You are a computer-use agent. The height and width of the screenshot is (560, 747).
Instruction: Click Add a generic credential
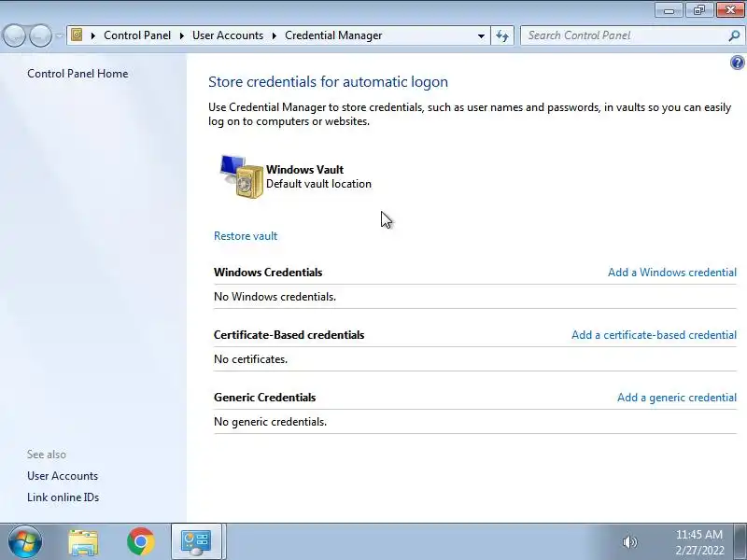[x=677, y=398]
